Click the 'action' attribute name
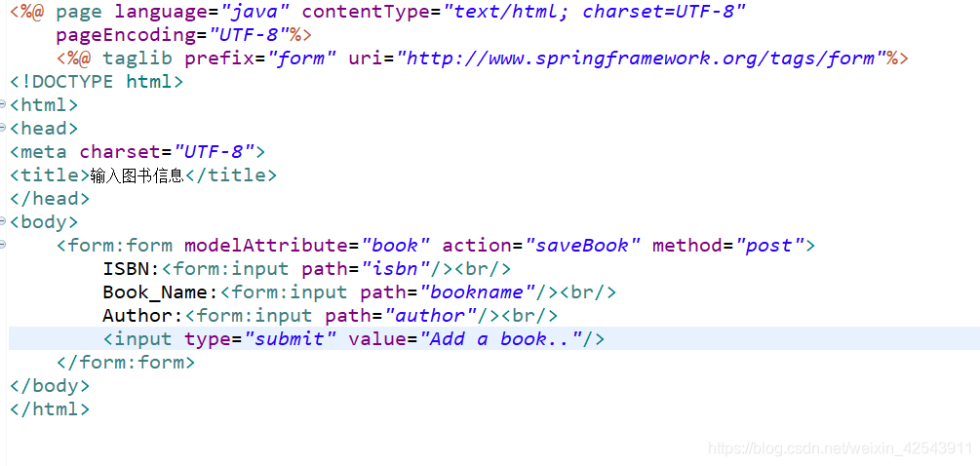Screen dimensions: 980x466 [478, 246]
